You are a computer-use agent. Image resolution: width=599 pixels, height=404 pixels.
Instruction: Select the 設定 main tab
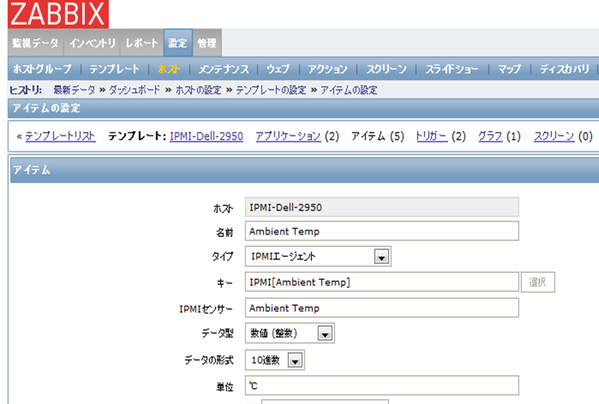(x=178, y=43)
